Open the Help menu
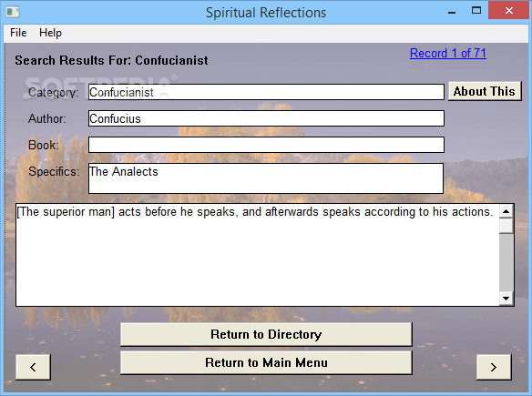 point(50,33)
